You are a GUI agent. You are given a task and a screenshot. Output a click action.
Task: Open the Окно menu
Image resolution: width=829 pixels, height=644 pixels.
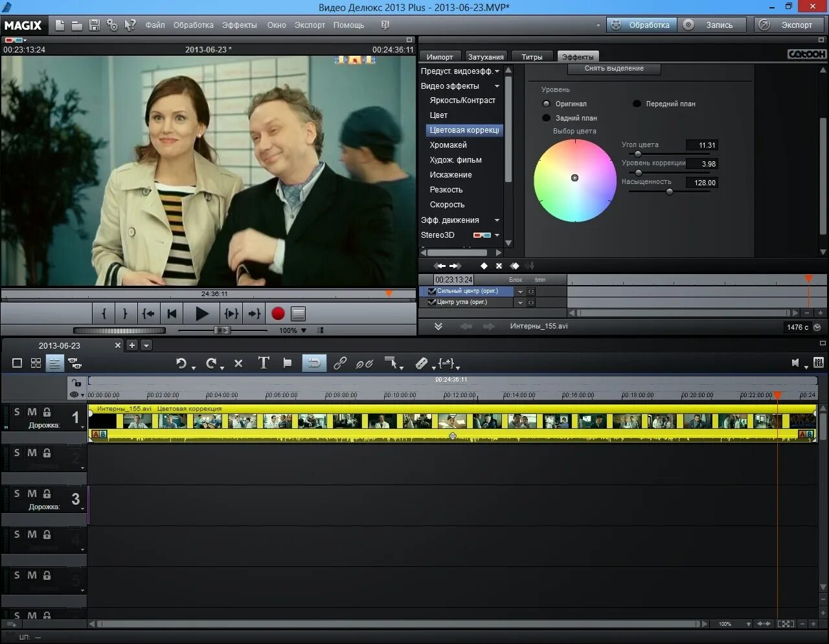(x=277, y=25)
